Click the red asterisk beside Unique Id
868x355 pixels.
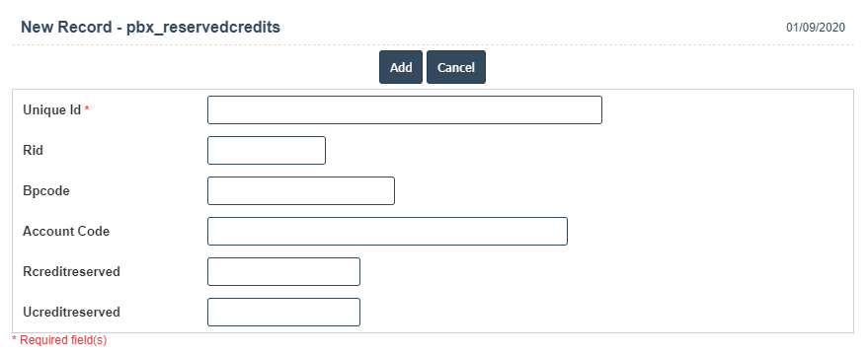pos(87,110)
